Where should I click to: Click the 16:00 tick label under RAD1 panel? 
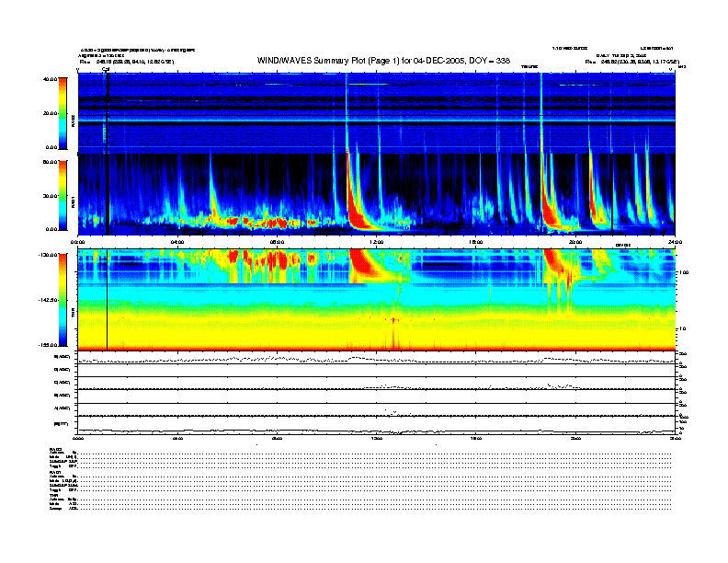476,242
